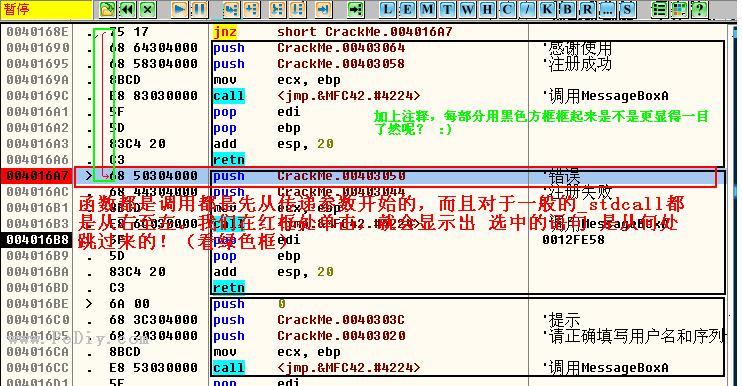Click the push 0 instruction at 004016BE
Screen dimensions: 742x386
pyautogui.click(x=249, y=304)
